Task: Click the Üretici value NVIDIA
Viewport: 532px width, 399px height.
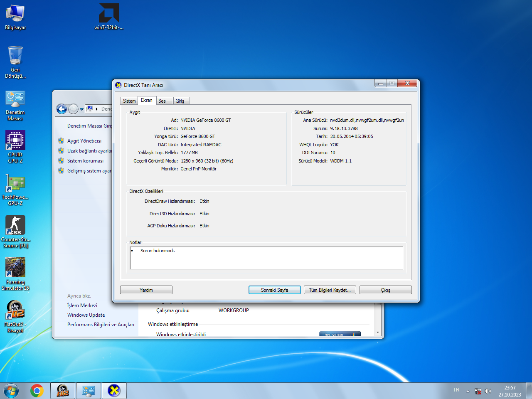Action: tap(188, 128)
